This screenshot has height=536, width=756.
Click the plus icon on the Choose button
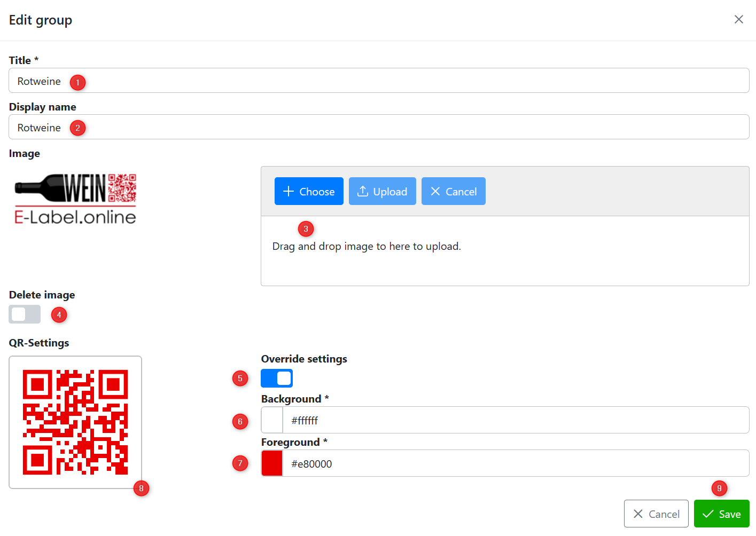289,191
